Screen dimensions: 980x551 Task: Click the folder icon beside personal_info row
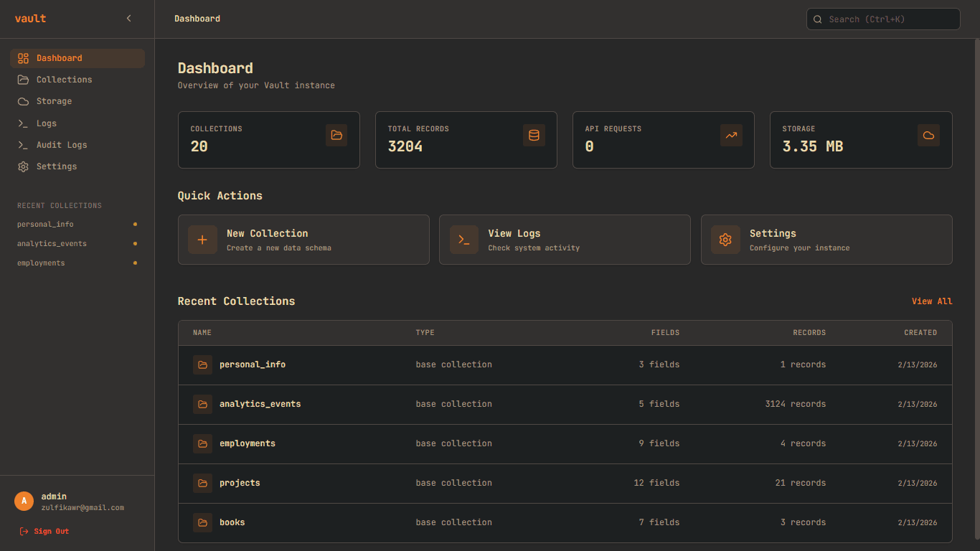[x=202, y=364]
